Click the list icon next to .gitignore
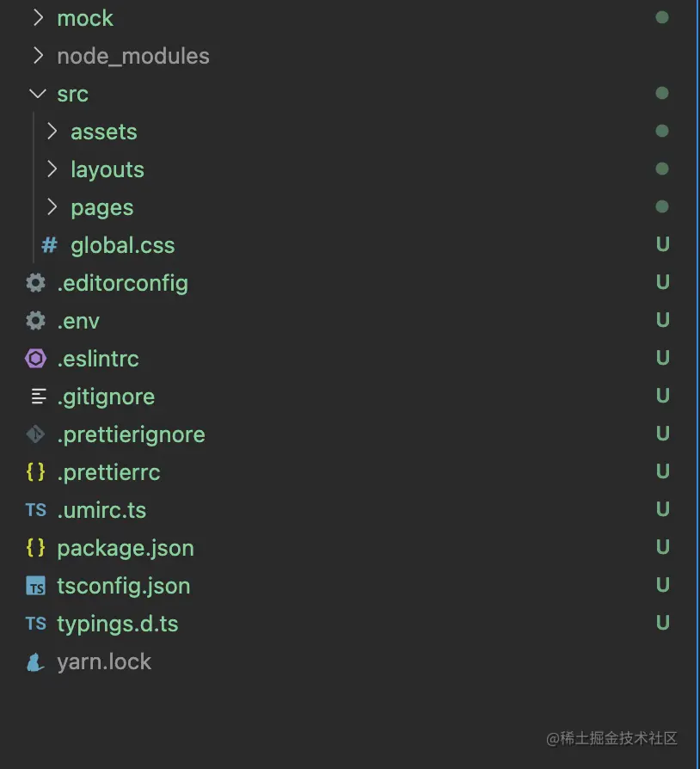Image resolution: width=700 pixels, height=769 pixels. [34, 396]
